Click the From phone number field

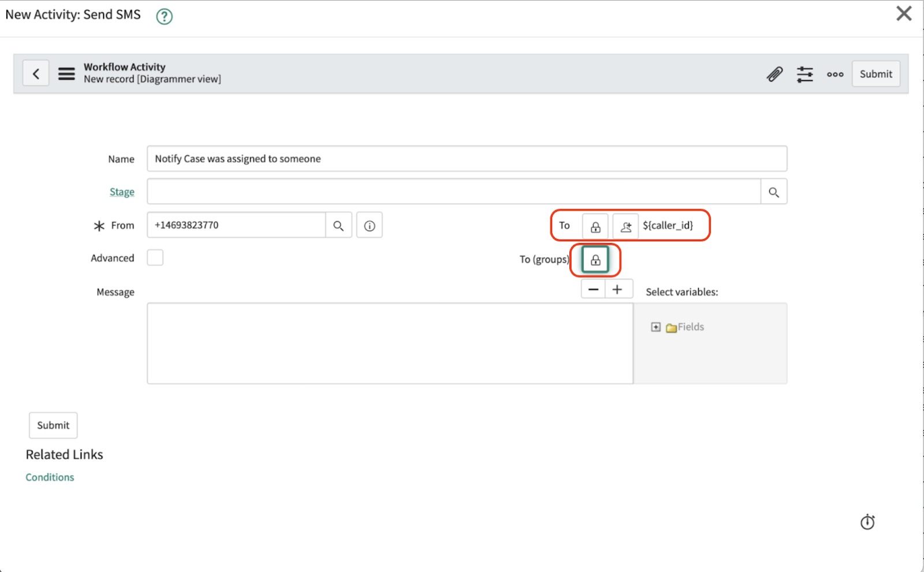(x=236, y=225)
